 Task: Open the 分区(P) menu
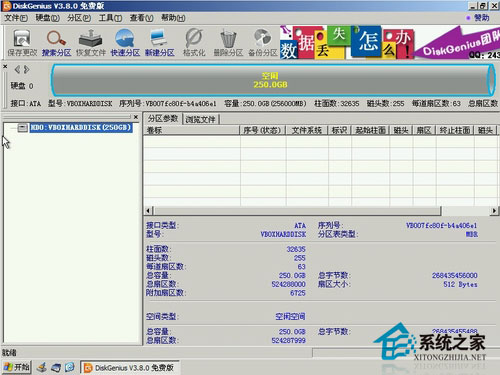pos(79,18)
